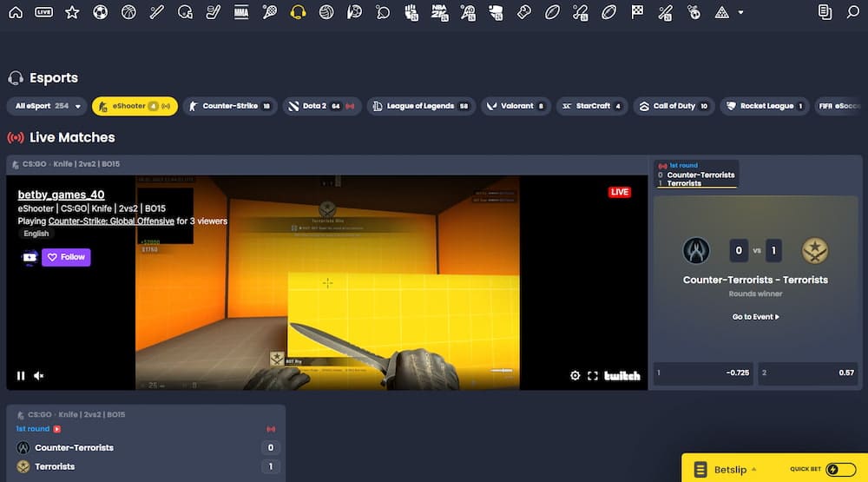Click the Twitch channel avatar icon

click(x=30, y=257)
